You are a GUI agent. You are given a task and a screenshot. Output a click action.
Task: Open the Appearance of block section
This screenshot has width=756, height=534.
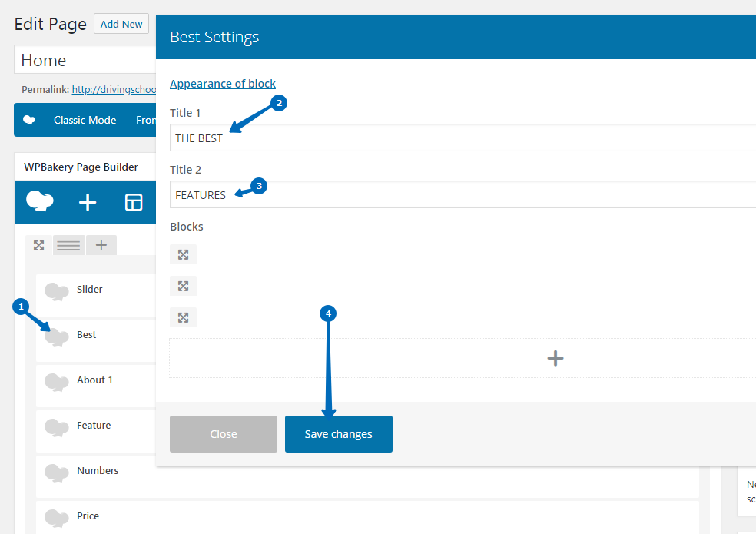pyautogui.click(x=223, y=84)
